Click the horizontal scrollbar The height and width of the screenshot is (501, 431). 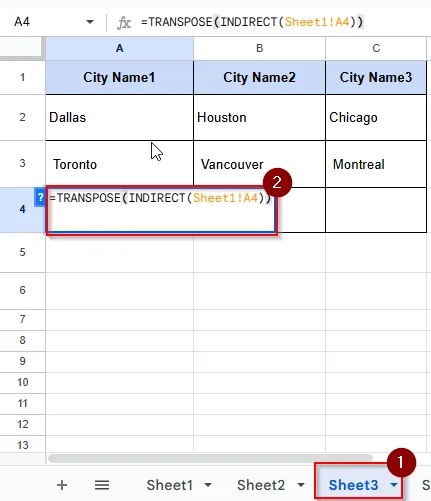(210, 458)
